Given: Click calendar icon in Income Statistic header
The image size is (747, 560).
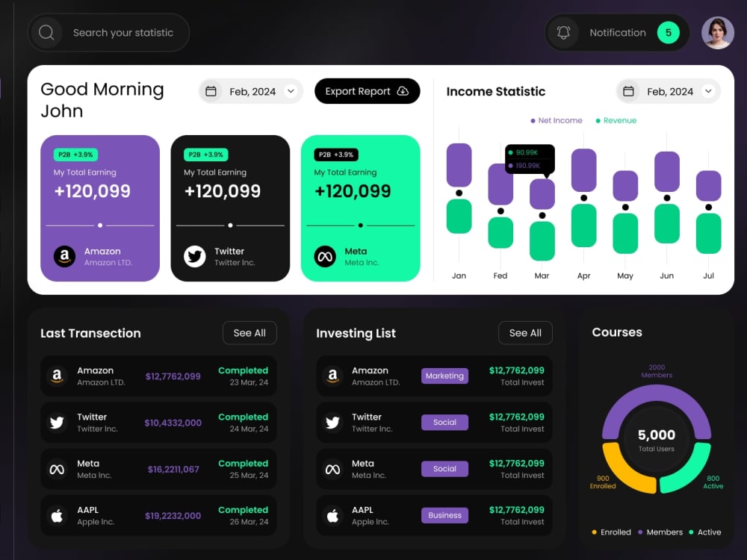Looking at the screenshot, I should (628, 91).
